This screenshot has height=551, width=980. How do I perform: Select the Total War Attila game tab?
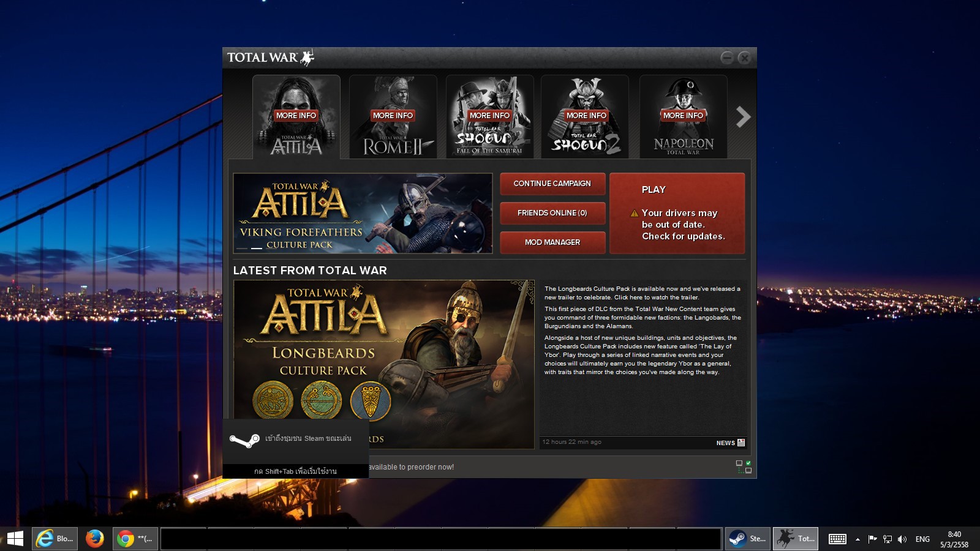[296, 117]
